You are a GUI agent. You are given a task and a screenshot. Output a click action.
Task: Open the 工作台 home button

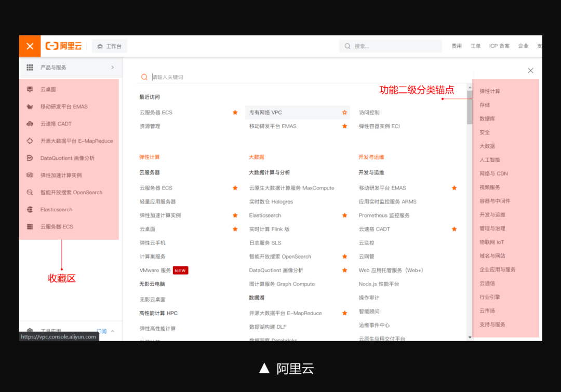coord(110,46)
